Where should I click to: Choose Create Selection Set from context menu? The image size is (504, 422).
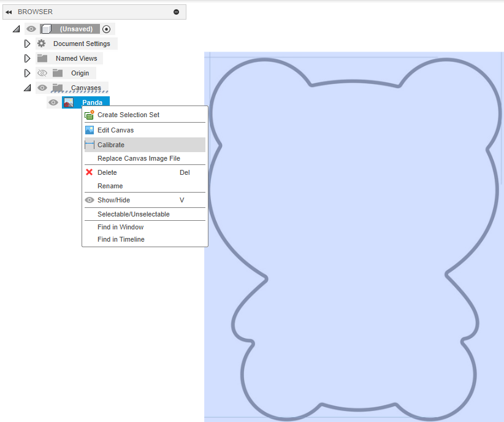point(145,115)
